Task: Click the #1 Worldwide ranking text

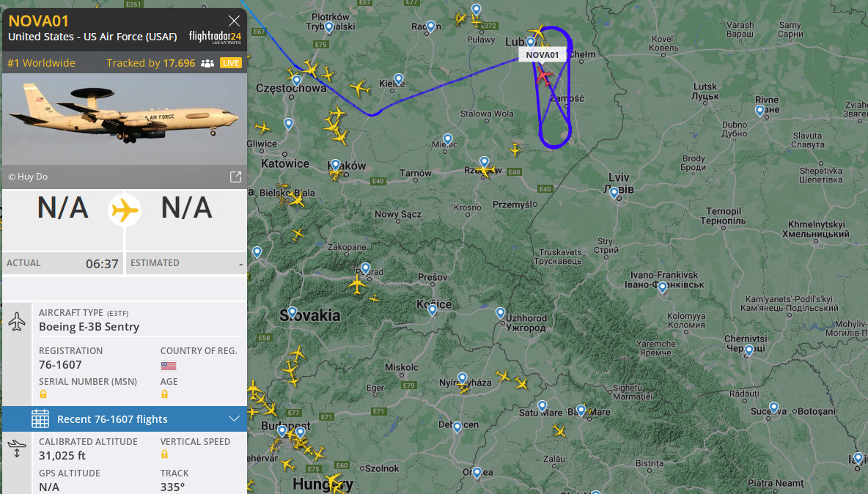Action: (x=42, y=63)
